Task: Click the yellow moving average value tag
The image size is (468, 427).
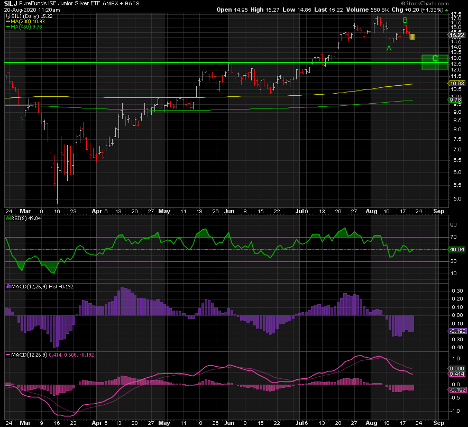Action: 457,83
